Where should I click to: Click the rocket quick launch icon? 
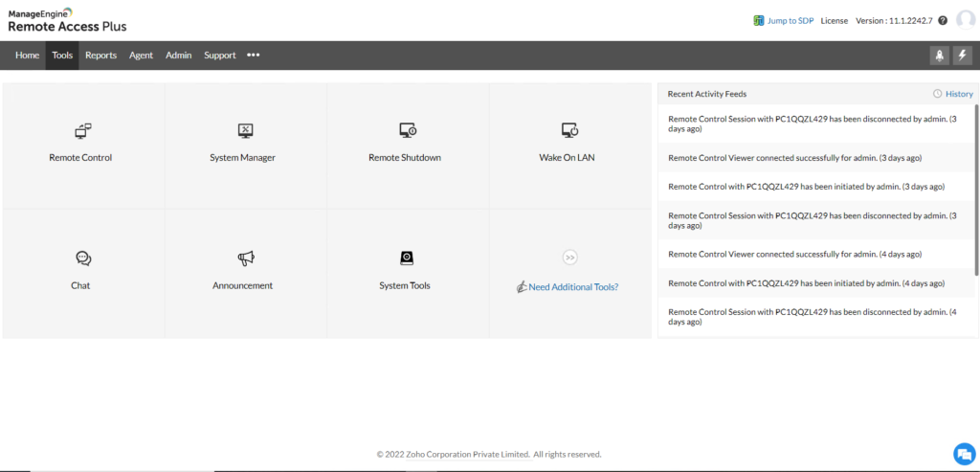pyautogui.click(x=939, y=55)
